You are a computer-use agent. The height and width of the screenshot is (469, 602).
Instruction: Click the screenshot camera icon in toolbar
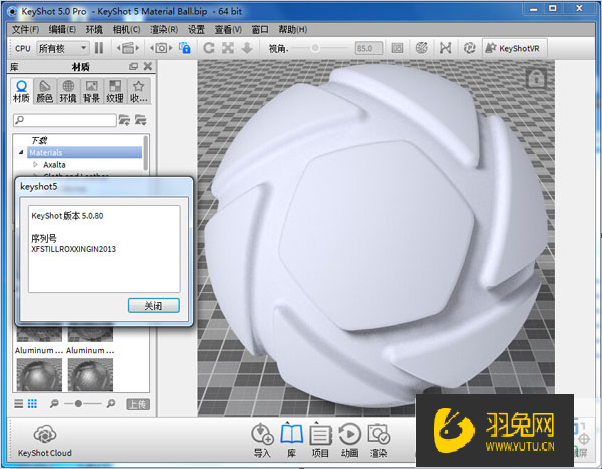[x=161, y=48]
